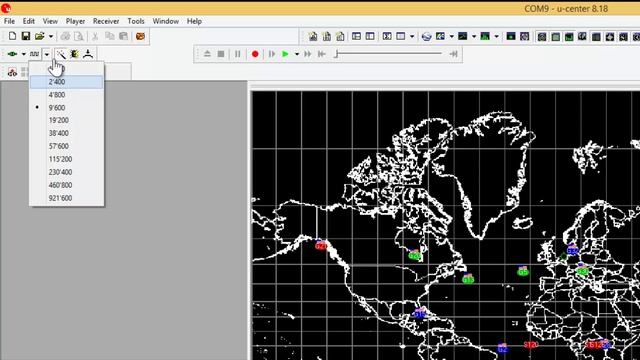640x360 pixels.
Task: Open the Player menu
Action: (76, 21)
